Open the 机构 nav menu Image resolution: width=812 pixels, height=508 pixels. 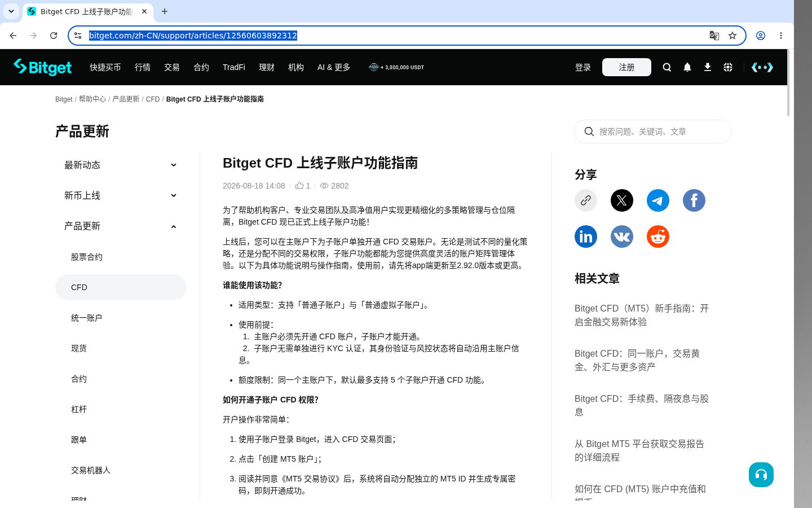296,67
